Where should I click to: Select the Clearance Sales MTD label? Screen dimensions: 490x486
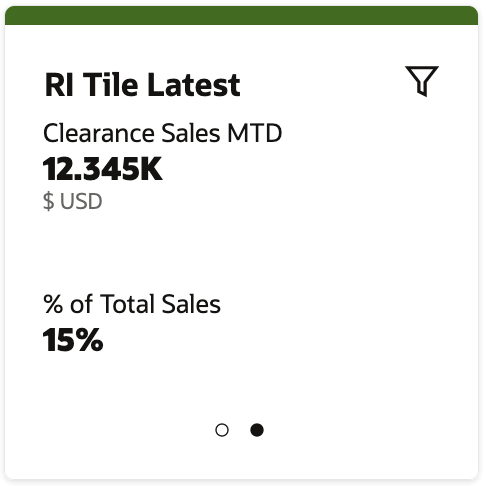[163, 133]
